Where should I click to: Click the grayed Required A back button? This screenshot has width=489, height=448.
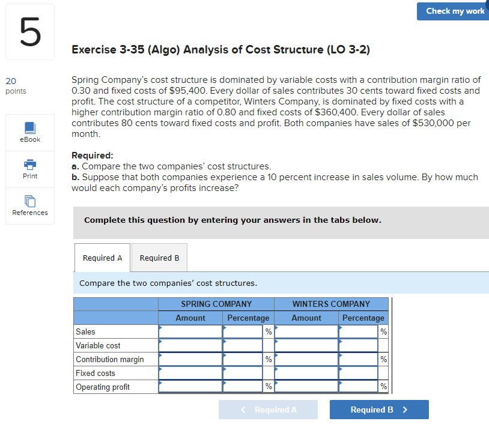point(268,409)
